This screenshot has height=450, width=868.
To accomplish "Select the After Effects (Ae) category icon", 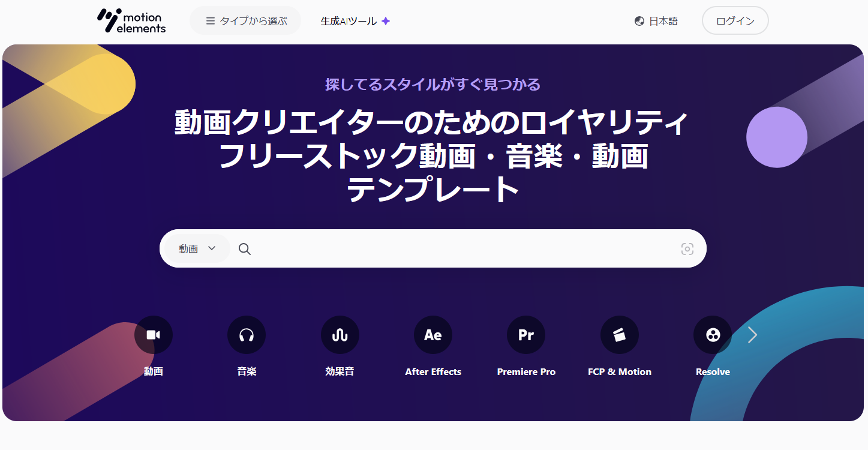I will [x=433, y=335].
